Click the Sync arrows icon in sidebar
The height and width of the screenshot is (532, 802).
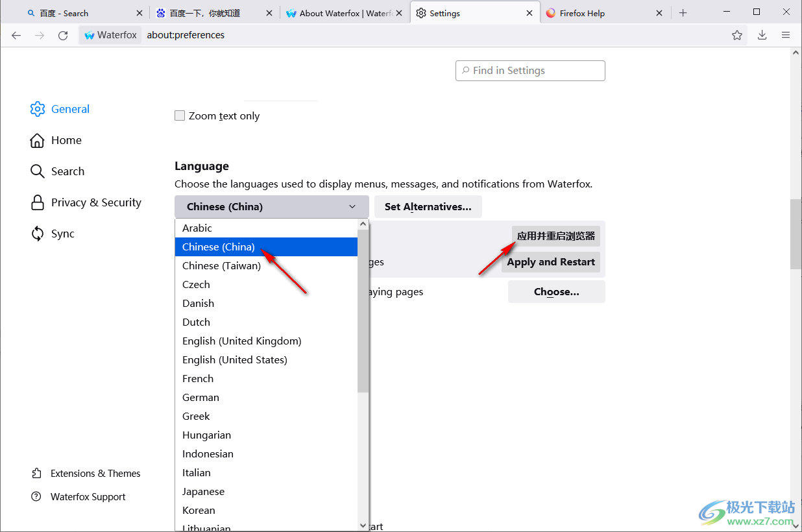click(x=38, y=234)
